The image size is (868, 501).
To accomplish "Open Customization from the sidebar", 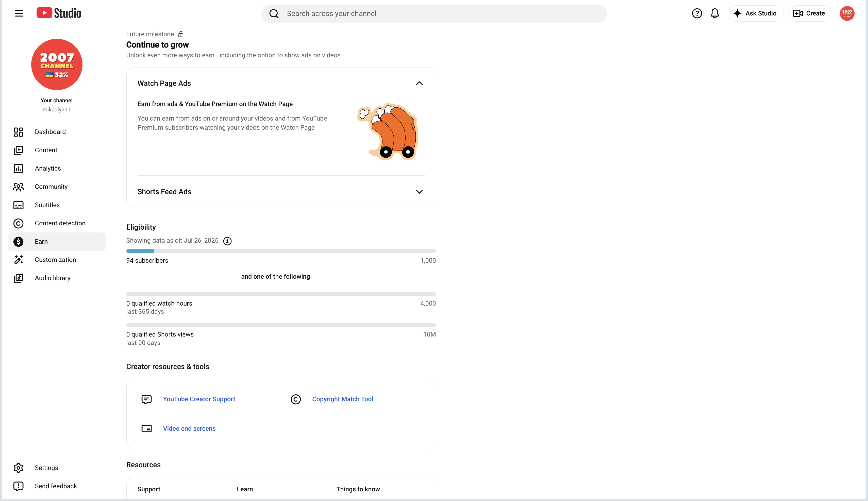I will tap(57, 260).
